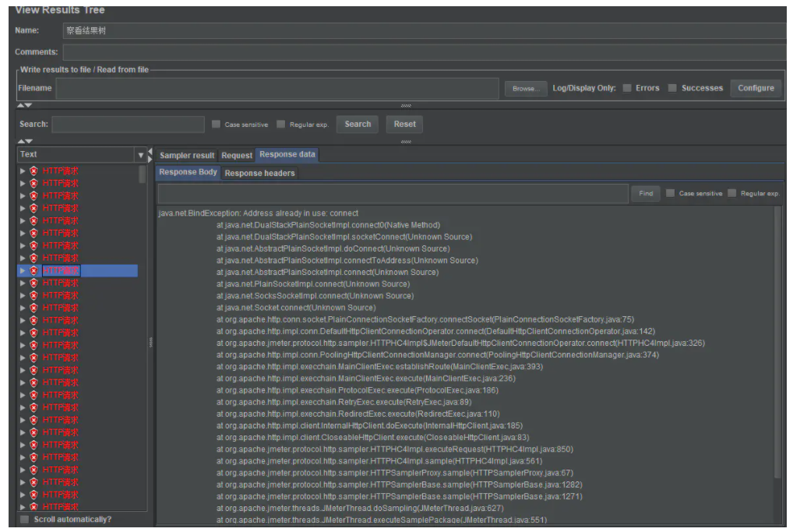
Task: Enable the Errors log/display checkbox
Action: pos(626,88)
